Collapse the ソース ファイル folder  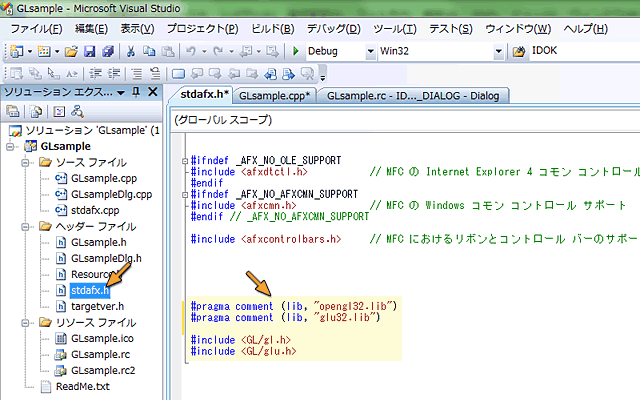click(25, 162)
